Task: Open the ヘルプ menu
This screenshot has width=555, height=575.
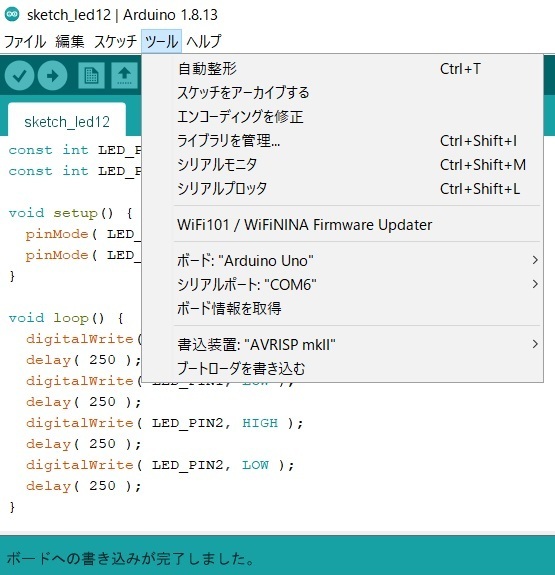Action: click(204, 41)
